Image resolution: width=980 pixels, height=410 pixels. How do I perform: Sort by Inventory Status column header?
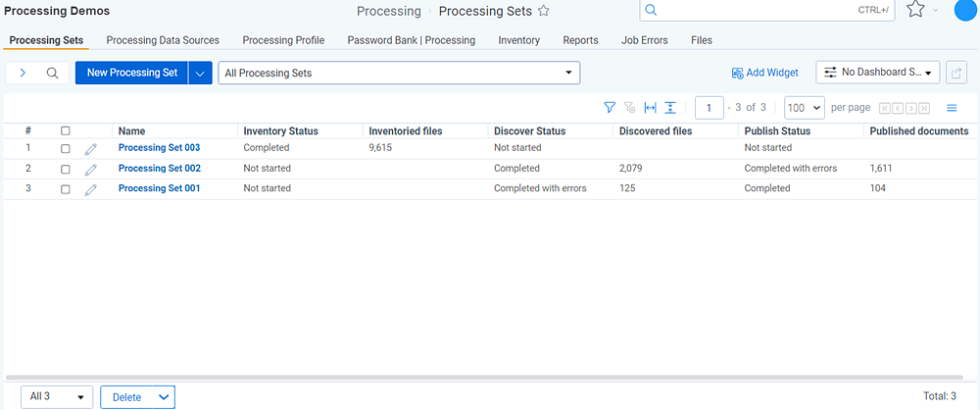coord(280,130)
